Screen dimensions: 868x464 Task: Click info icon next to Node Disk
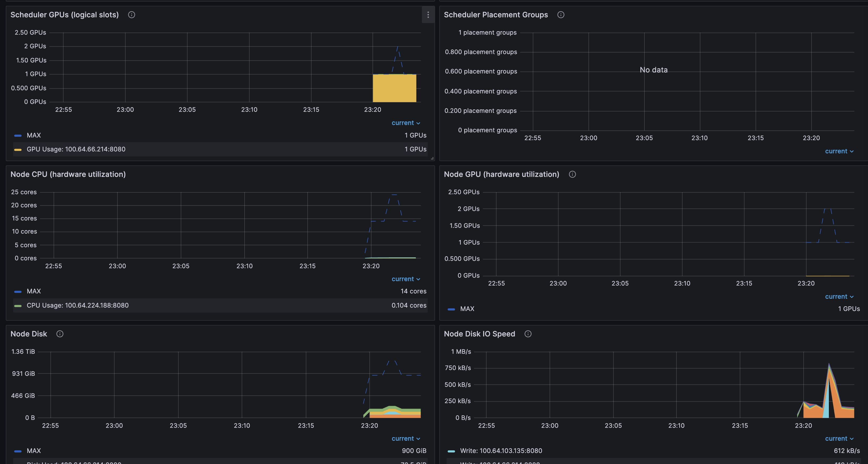pyautogui.click(x=60, y=334)
